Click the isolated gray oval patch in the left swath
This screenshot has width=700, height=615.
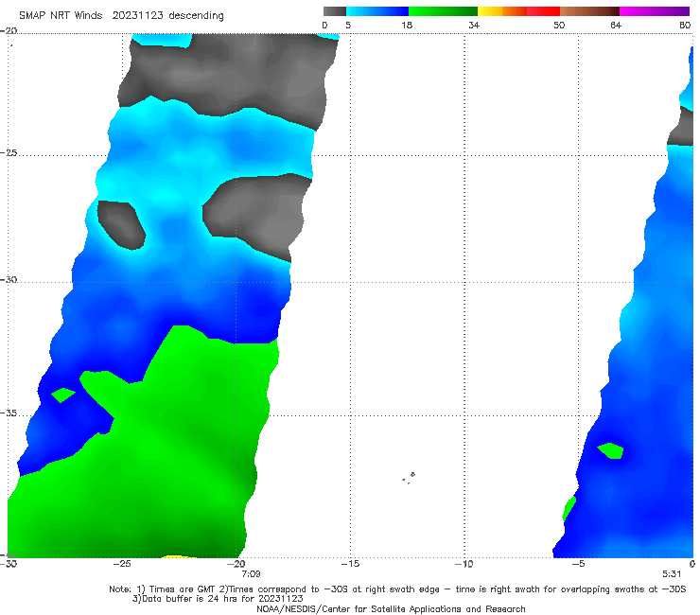pyautogui.click(x=121, y=224)
